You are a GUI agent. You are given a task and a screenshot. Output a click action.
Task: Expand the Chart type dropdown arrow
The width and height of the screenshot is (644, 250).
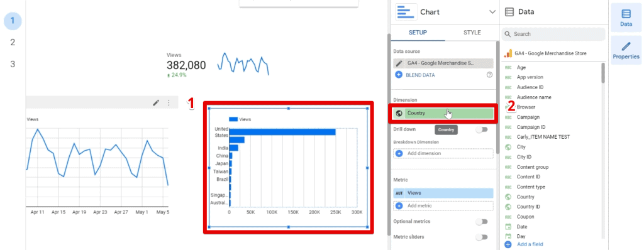(492, 12)
